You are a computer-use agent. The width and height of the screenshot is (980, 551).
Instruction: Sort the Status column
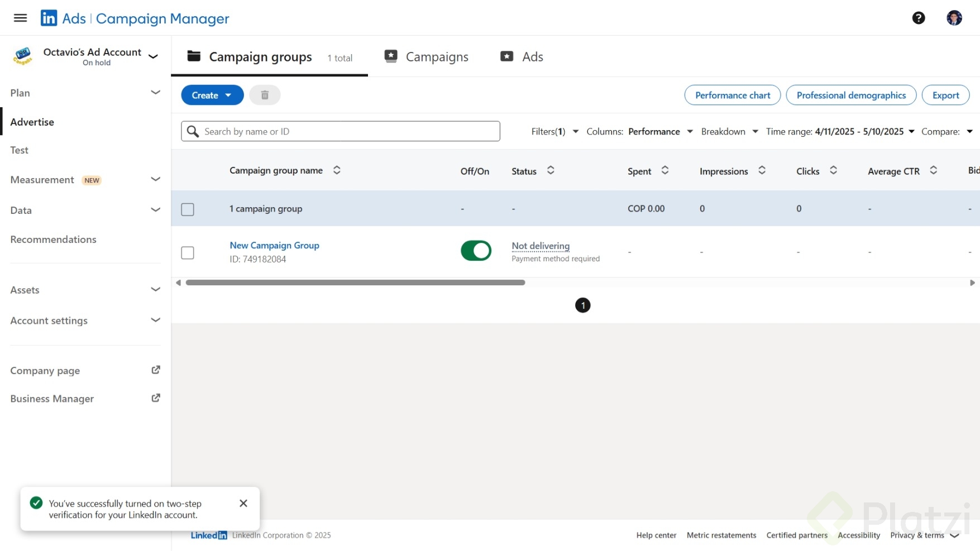(x=551, y=170)
